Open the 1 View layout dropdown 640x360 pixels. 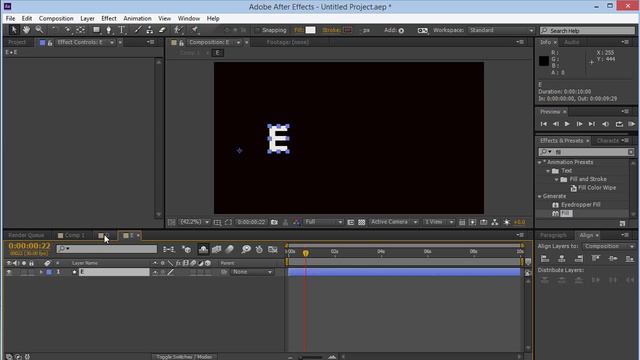click(438, 222)
